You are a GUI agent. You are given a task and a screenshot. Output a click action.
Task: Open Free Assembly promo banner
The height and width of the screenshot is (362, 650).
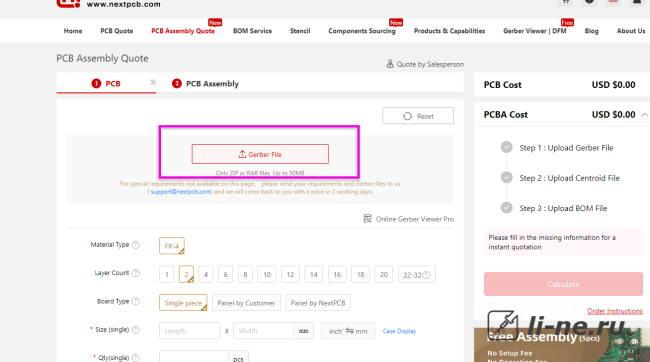tap(562, 345)
